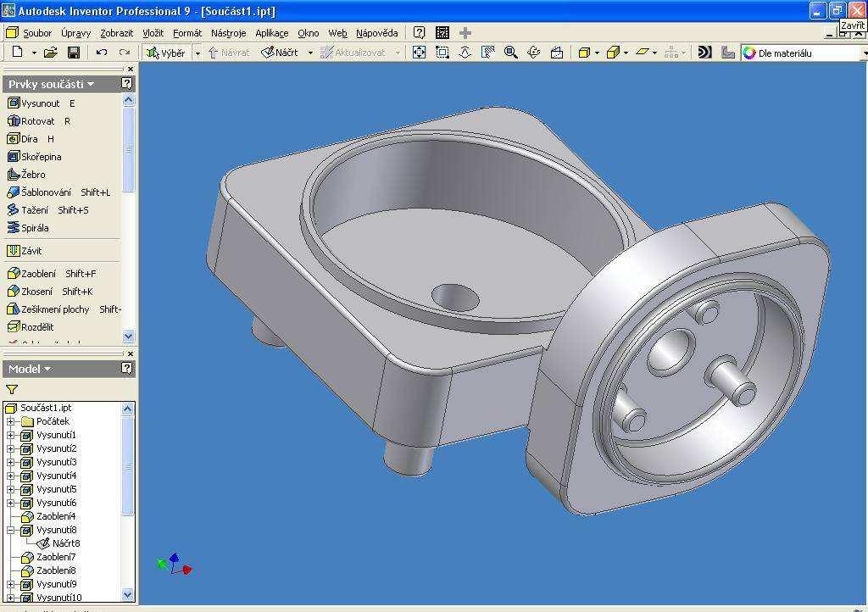Select Zaoblení4 in the model tree
This screenshot has width=868, height=612.
(48, 516)
